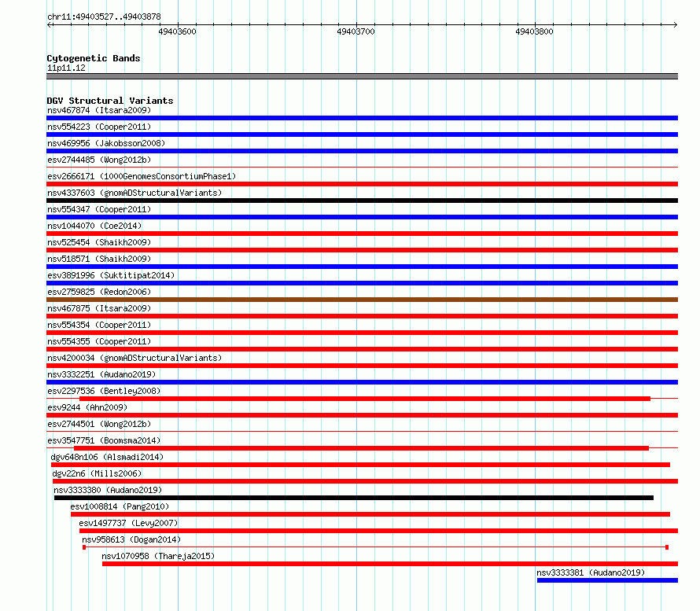Select the blue nsv467874 Itsara2009 bar
This screenshot has height=611, width=700.
tap(362, 118)
